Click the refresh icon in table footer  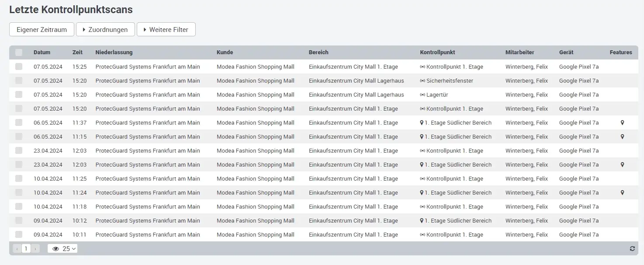pyautogui.click(x=632, y=249)
